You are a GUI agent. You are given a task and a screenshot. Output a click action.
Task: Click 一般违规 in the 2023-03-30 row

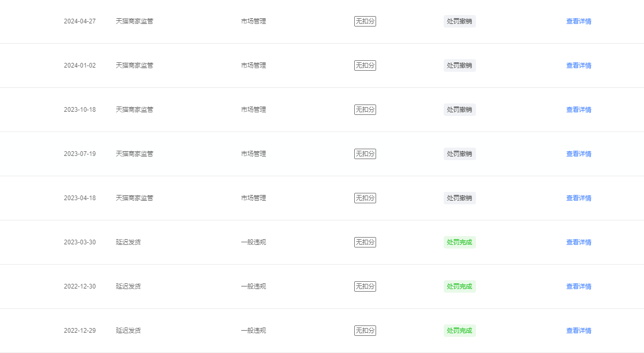click(x=253, y=242)
